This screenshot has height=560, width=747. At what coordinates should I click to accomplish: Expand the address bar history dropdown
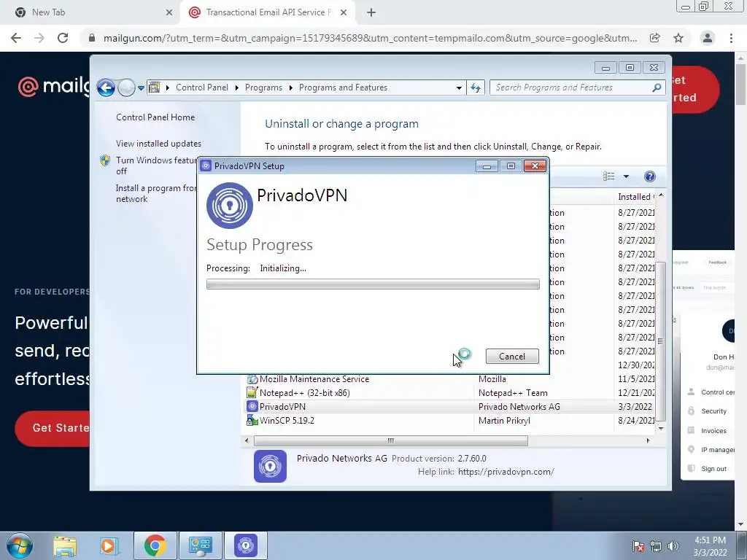459,88
